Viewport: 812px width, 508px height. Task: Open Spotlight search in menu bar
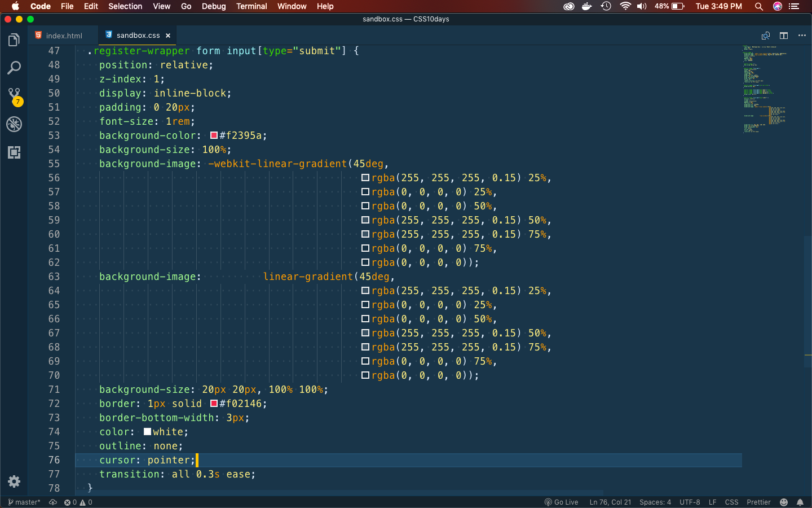click(759, 6)
